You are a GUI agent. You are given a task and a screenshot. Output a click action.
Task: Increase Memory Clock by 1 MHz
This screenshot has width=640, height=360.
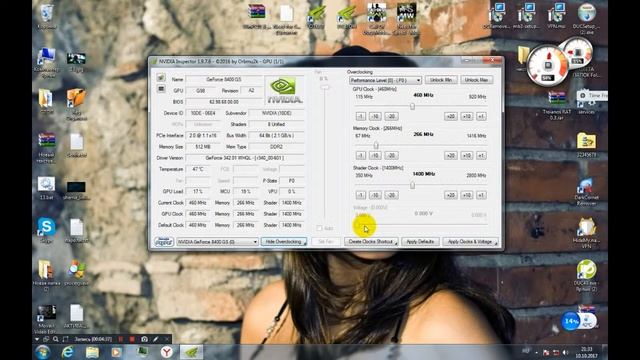pyautogui.click(x=481, y=156)
